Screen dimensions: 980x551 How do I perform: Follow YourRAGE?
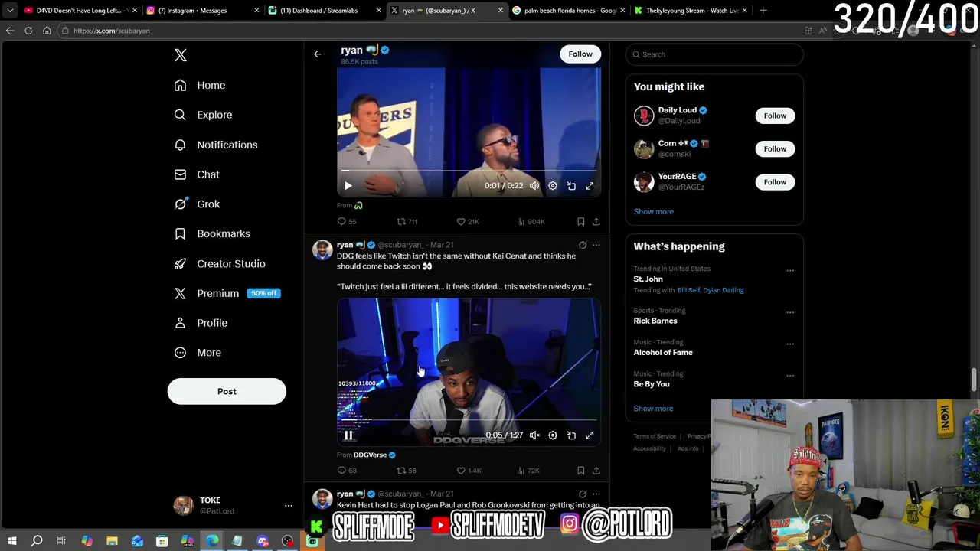pyautogui.click(x=775, y=182)
